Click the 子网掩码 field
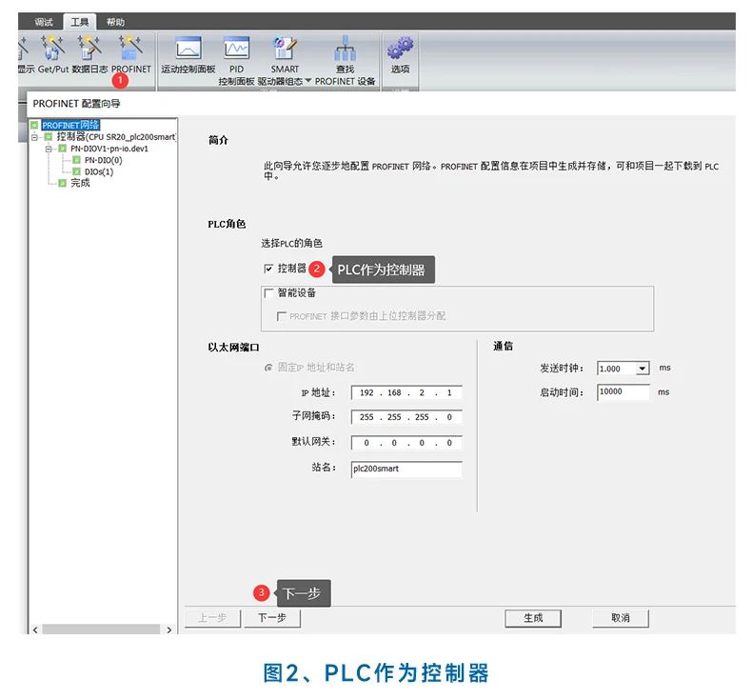 406,417
